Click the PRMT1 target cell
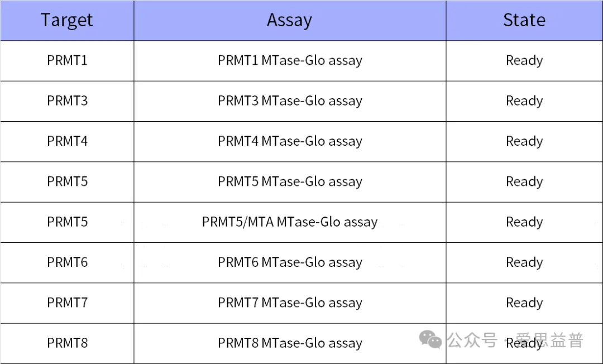The height and width of the screenshot is (364, 603). pos(67,61)
